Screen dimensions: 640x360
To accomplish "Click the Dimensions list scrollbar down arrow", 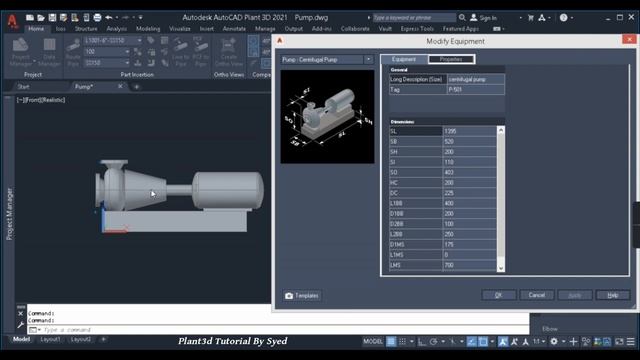I will [501, 268].
